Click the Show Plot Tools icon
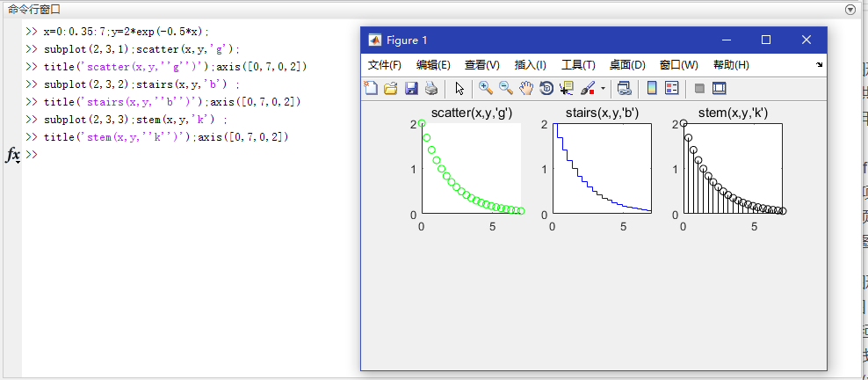 click(x=720, y=88)
